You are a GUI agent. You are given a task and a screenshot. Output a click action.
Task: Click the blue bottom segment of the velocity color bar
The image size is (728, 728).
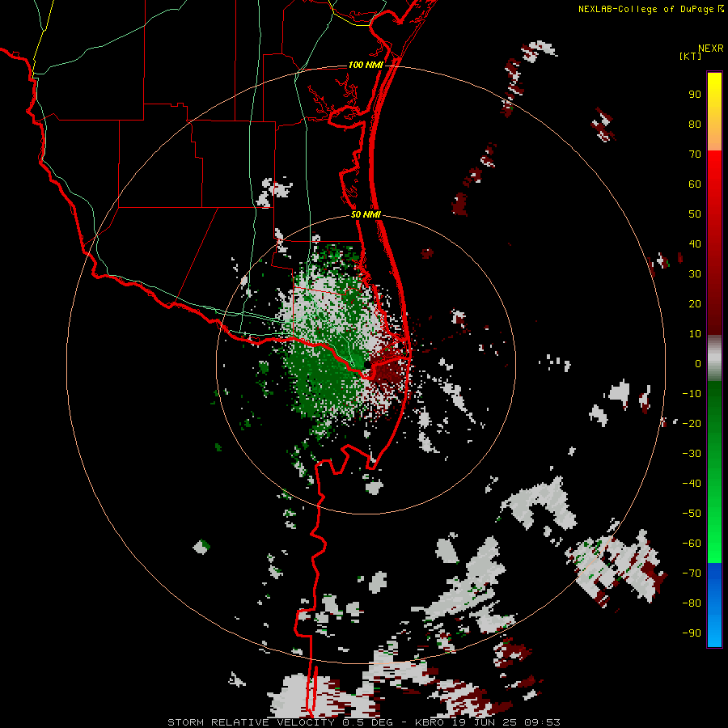click(x=714, y=604)
